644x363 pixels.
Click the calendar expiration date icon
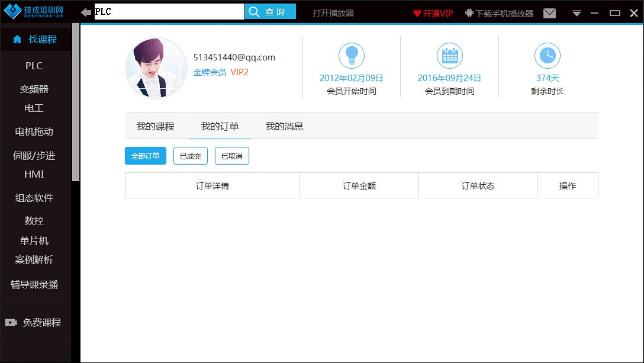[x=449, y=56]
